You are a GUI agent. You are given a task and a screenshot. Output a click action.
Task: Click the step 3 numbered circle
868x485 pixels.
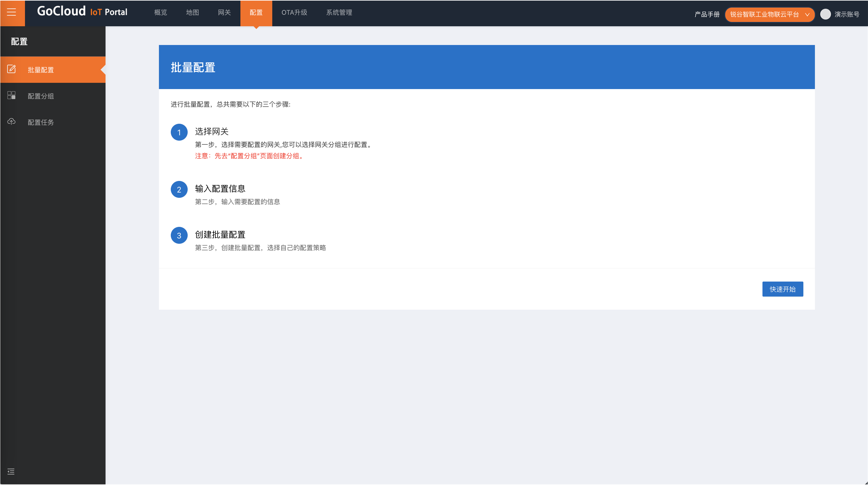point(179,235)
